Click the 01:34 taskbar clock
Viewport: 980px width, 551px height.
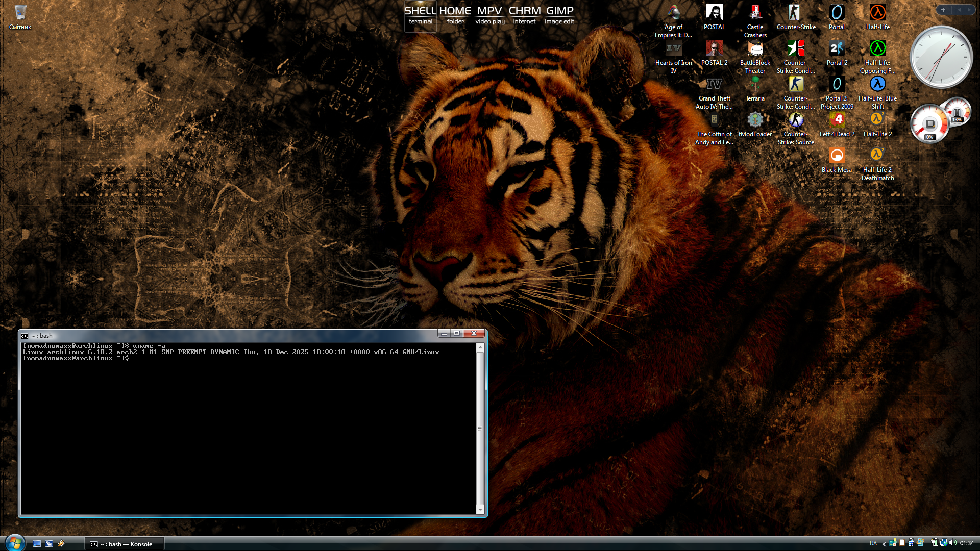967,543
